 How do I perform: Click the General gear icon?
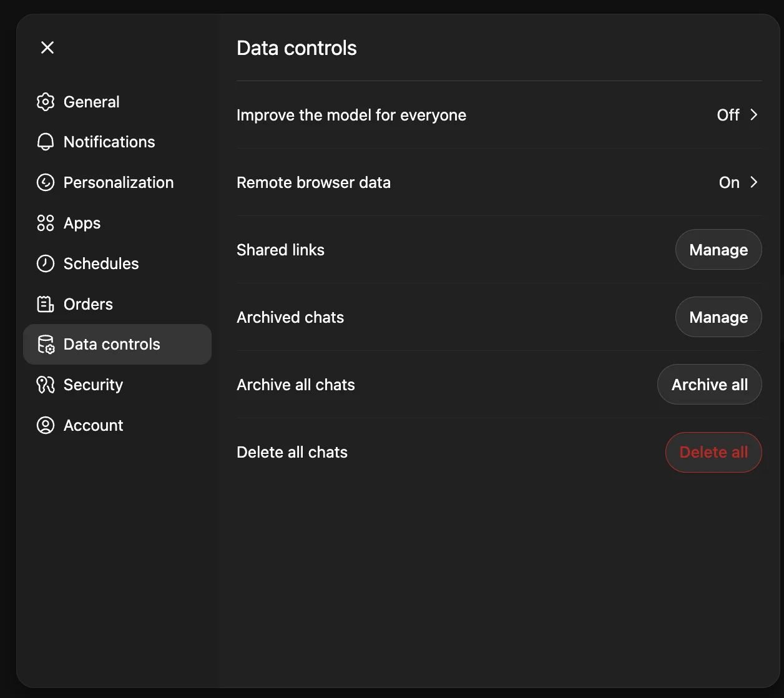coord(46,102)
